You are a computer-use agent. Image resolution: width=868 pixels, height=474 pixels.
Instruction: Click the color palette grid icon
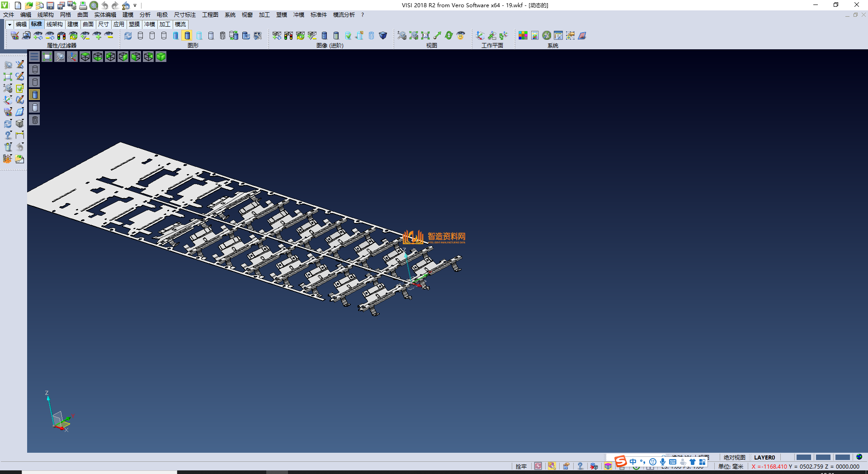[x=523, y=35]
